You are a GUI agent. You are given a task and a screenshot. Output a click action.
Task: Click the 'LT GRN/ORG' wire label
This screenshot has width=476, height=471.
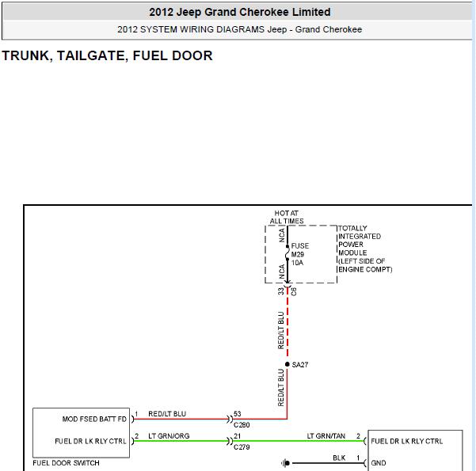[x=169, y=436]
